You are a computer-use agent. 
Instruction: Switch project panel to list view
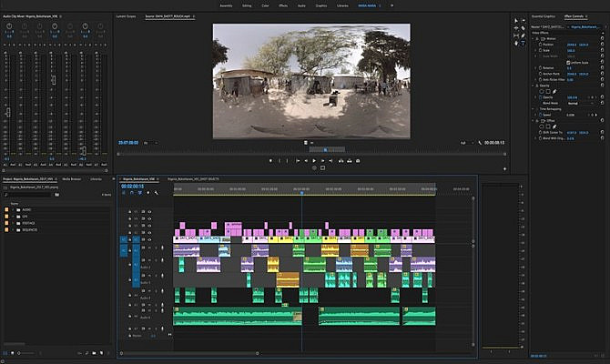pyautogui.click(x=5, y=352)
